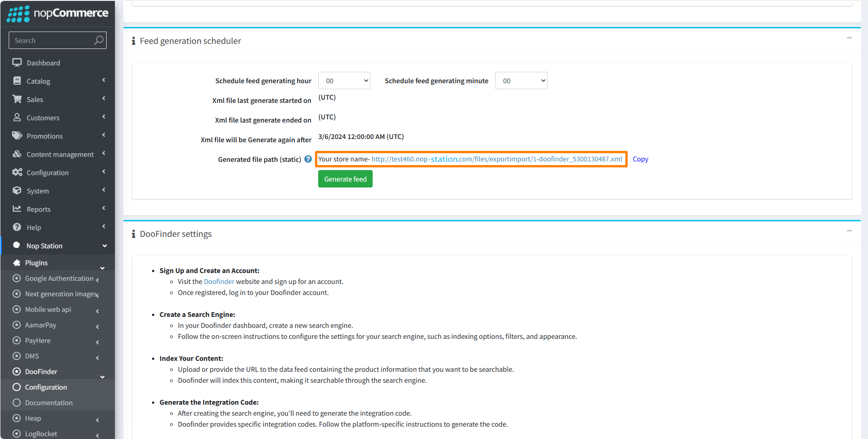Image resolution: width=868 pixels, height=439 pixels.
Task: Expand the System menu arrow
Action: tap(104, 190)
